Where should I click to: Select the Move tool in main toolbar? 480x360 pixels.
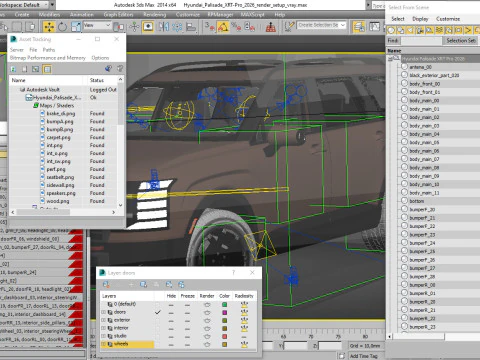49,26
